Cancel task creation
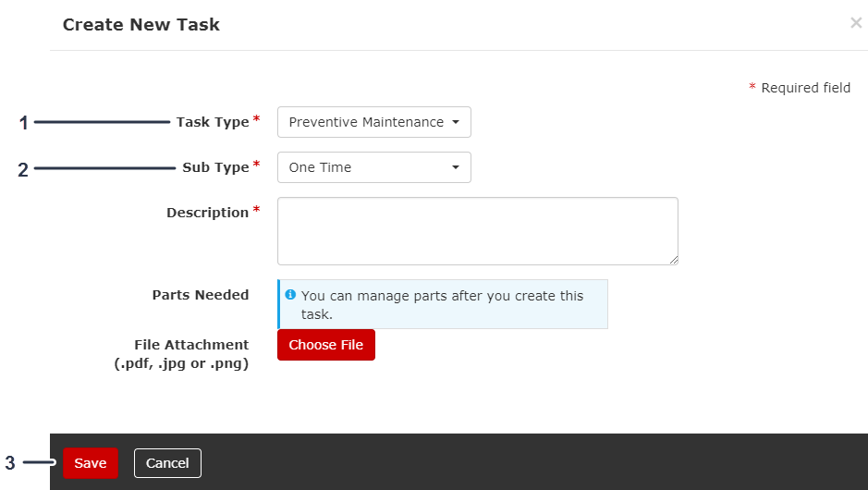Viewport: 868px width, 490px height. coord(167,463)
